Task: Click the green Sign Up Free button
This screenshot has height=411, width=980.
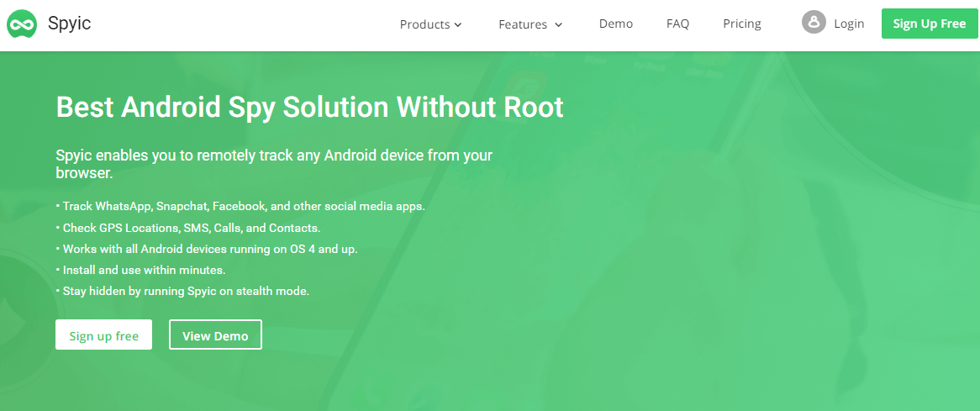Action: coord(930,24)
